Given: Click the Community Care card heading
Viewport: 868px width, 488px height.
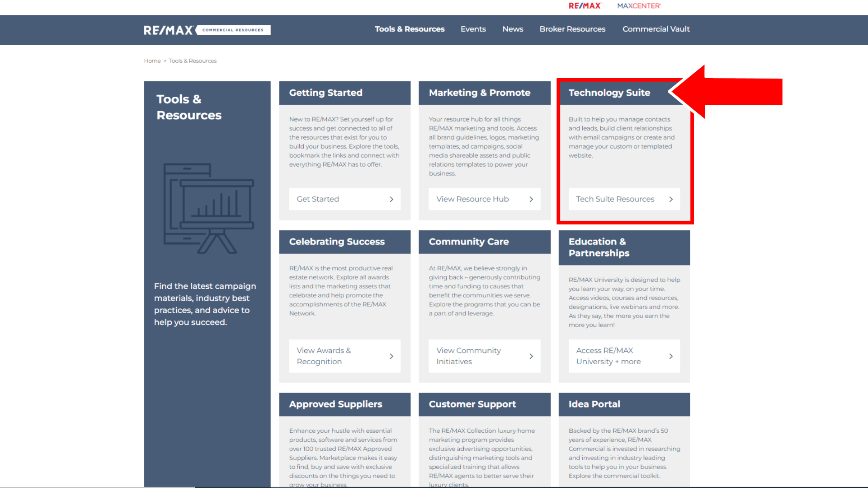Looking at the screenshot, I should (x=469, y=242).
